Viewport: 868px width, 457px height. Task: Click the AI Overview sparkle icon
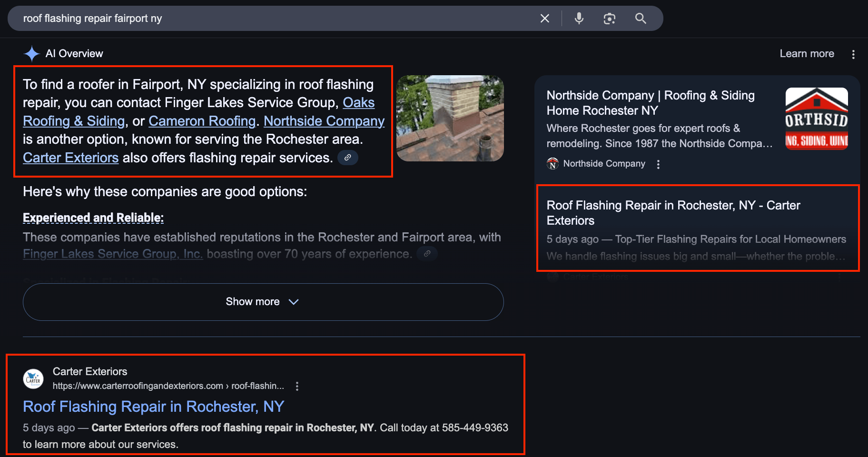[32, 54]
